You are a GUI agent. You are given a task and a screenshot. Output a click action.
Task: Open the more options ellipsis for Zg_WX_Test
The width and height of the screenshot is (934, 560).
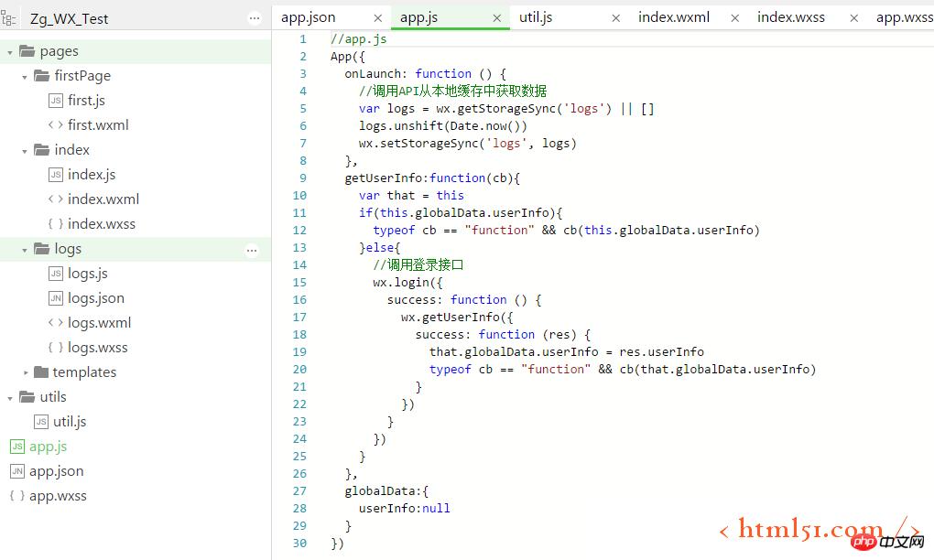click(x=254, y=18)
